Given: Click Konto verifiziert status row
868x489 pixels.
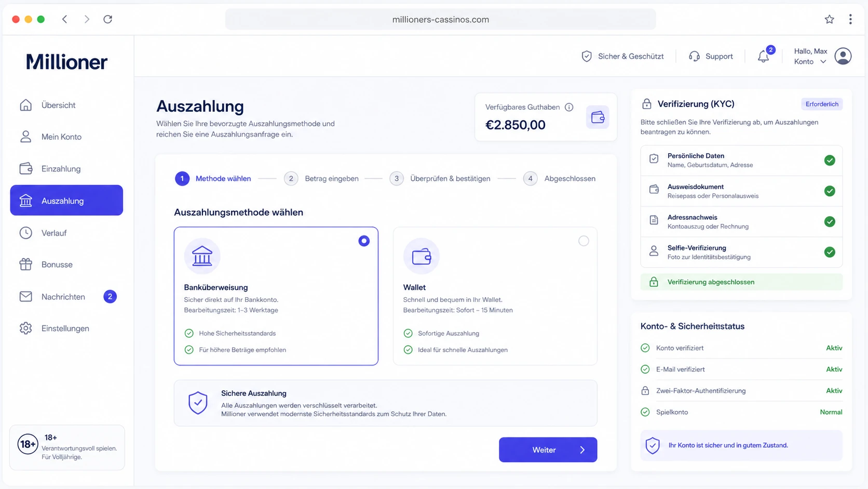Looking at the screenshot, I should tap(741, 348).
